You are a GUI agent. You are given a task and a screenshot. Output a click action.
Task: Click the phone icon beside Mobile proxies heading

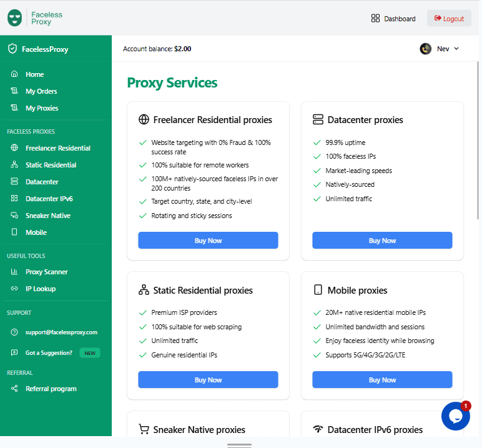click(318, 290)
